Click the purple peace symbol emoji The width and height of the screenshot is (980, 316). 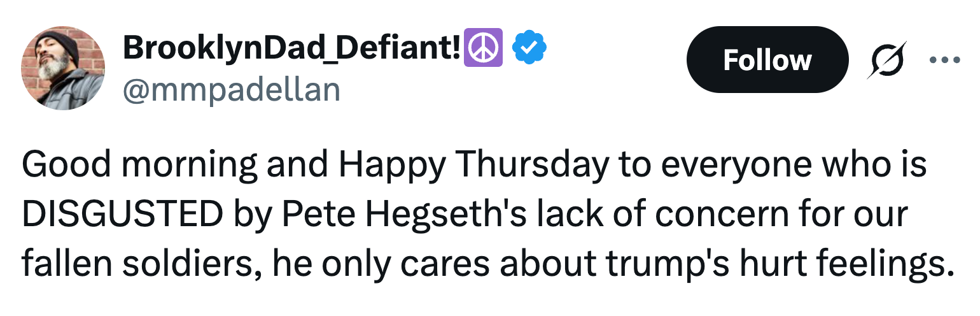(x=485, y=48)
